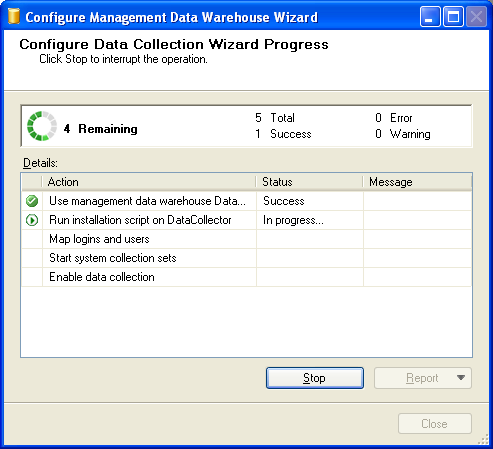Click the resize grip at the window corner
The width and height of the screenshot is (493, 449).
pos(484,440)
